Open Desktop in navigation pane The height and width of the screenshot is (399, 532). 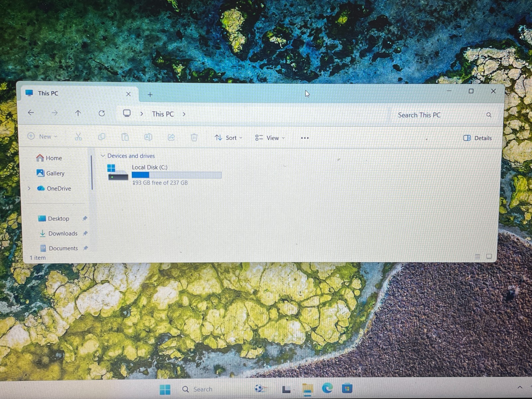click(x=54, y=218)
